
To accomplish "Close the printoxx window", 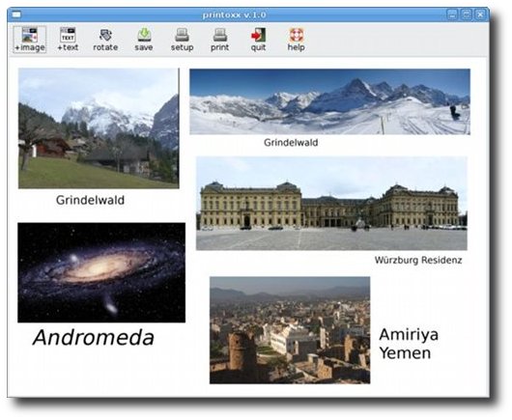I will [x=480, y=14].
